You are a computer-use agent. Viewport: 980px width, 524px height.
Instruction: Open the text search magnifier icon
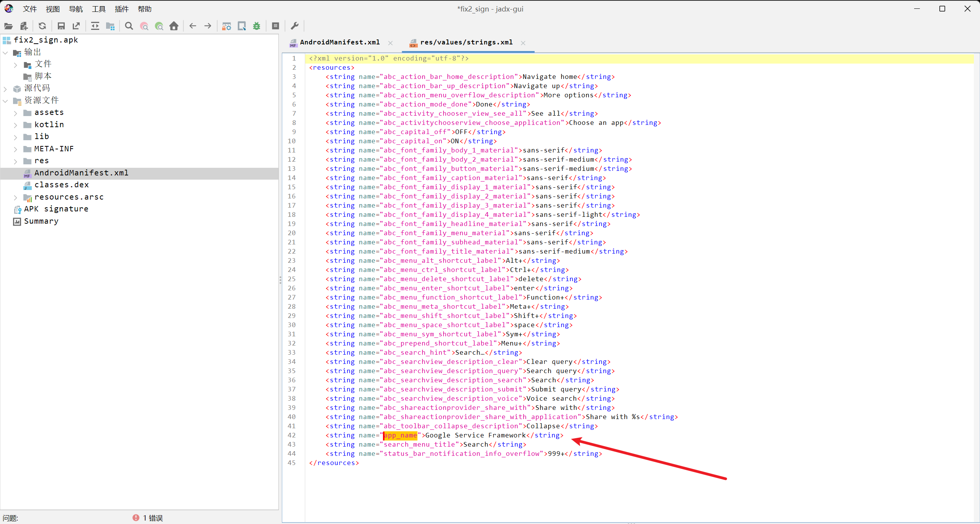click(129, 26)
